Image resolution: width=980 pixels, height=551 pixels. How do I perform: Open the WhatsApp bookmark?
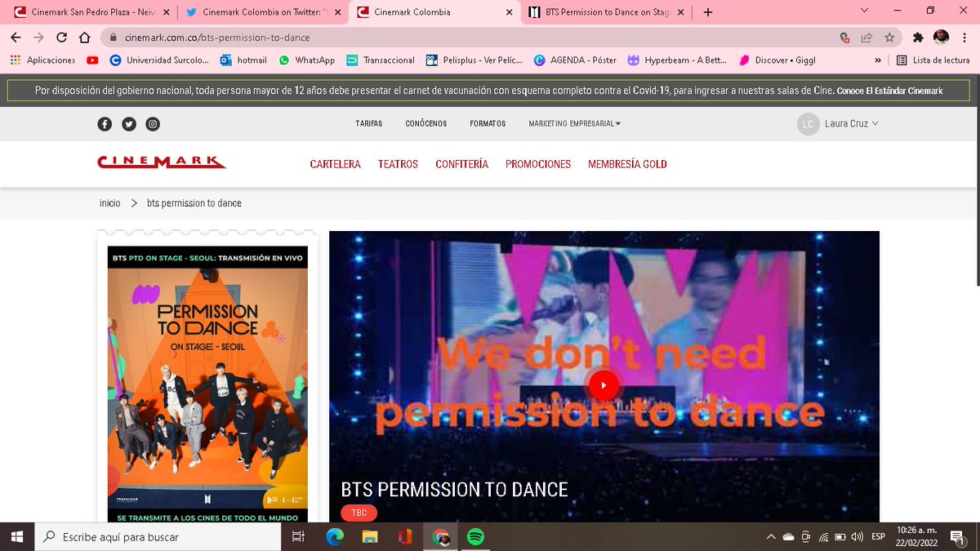click(x=306, y=60)
